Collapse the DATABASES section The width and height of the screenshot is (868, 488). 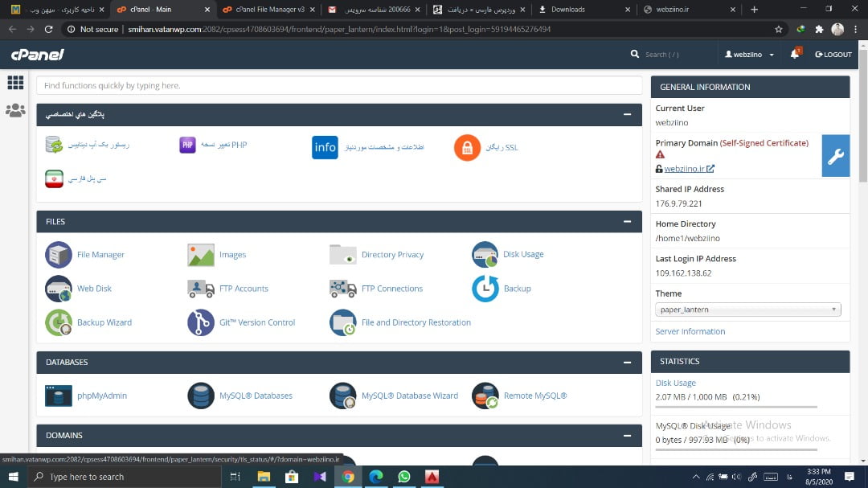coord(627,363)
